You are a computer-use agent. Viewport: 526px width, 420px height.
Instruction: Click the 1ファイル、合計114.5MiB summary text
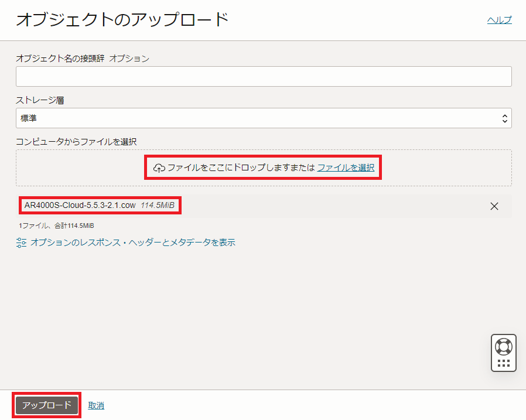tap(56, 226)
